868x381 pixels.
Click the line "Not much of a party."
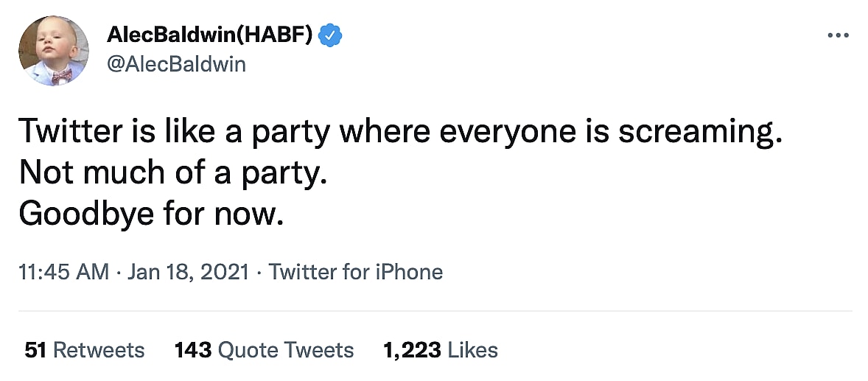click(172, 173)
